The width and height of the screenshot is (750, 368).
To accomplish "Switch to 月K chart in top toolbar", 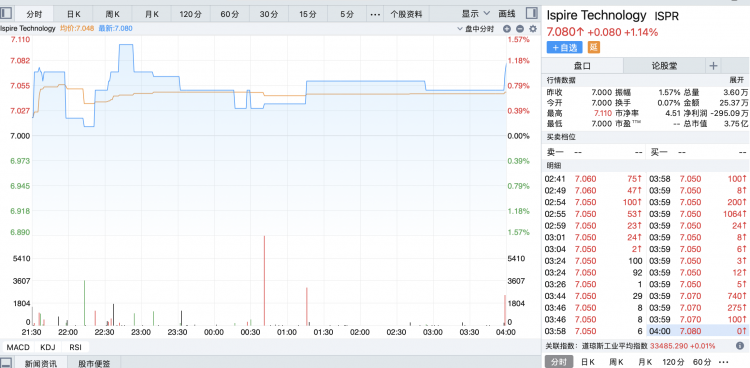I will tap(152, 14).
